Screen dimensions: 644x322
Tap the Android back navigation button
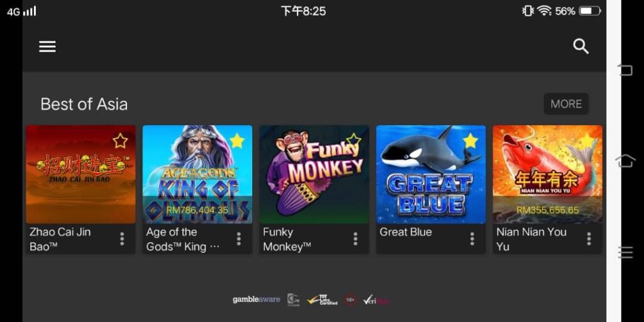point(625,70)
